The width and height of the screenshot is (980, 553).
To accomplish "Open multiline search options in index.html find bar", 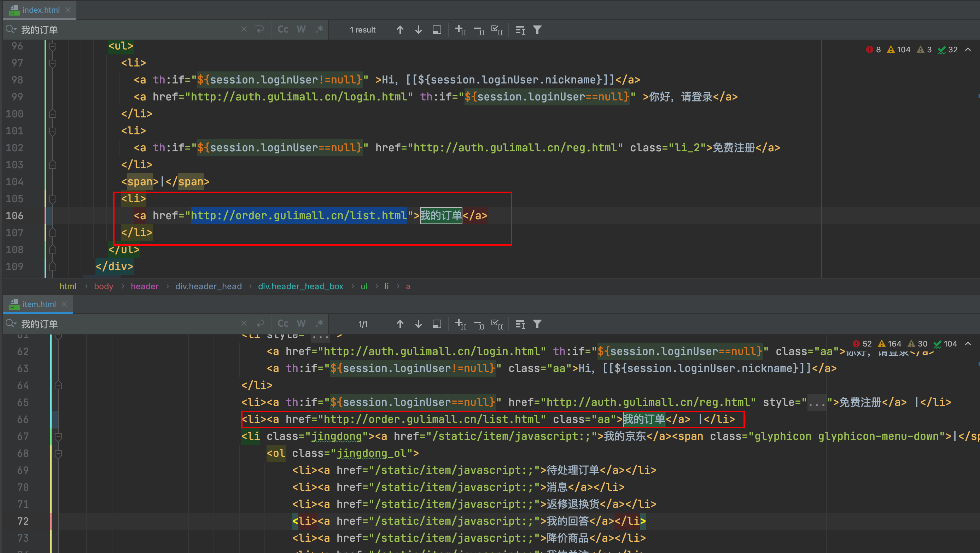I will click(520, 30).
